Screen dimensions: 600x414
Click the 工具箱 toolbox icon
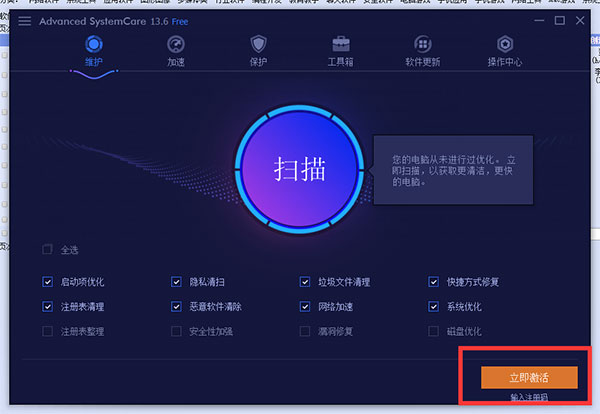click(341, 44)
